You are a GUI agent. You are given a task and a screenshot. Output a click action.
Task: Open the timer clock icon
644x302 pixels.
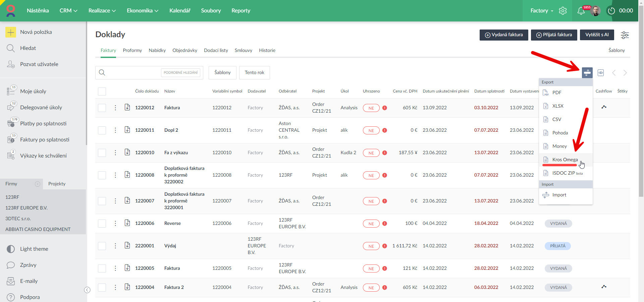click(611, 11)
